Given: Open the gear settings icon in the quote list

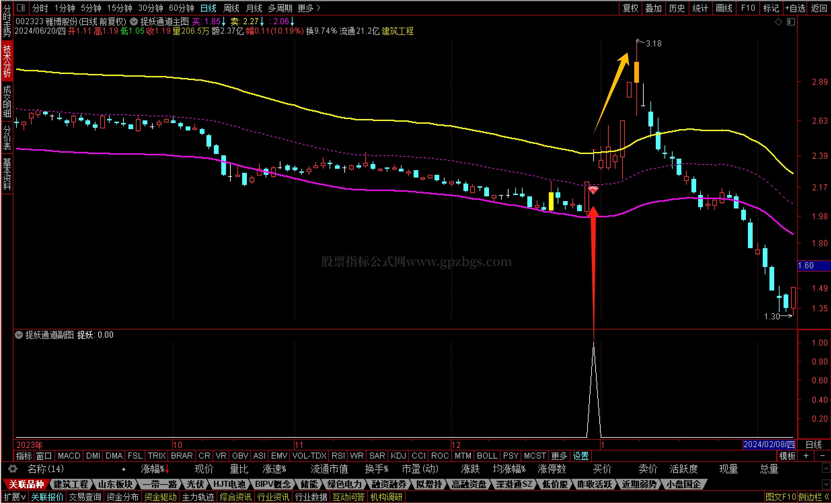Looking at the screenshot, I should click(12, 469).
